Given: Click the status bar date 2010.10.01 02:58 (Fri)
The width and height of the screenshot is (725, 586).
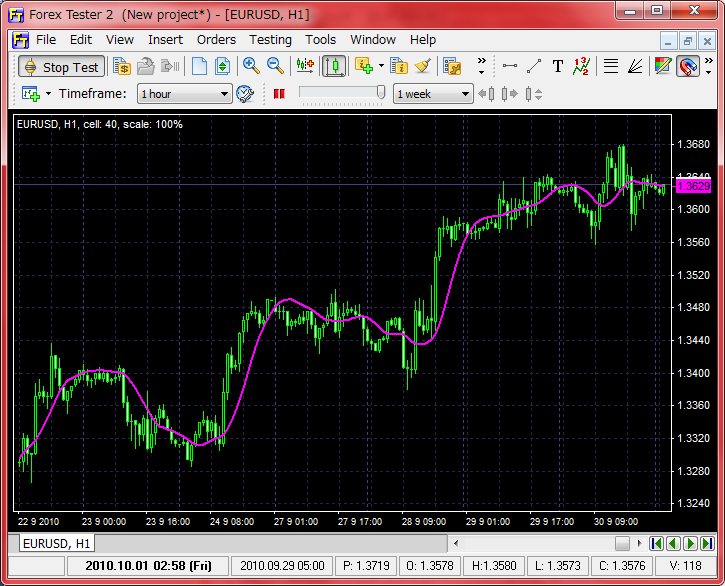Looking at the screenshot, I should tap(148, 566).
